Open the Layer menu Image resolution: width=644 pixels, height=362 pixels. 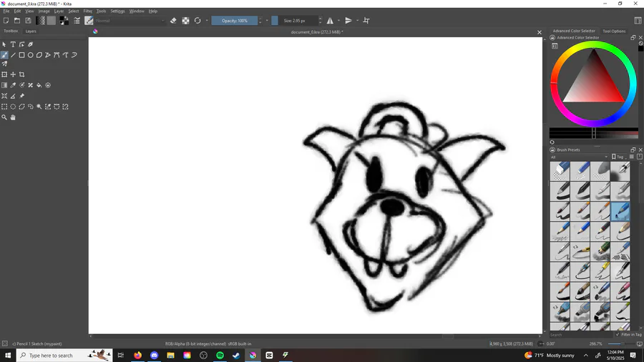pyautogui.click(x=59, y=11)
